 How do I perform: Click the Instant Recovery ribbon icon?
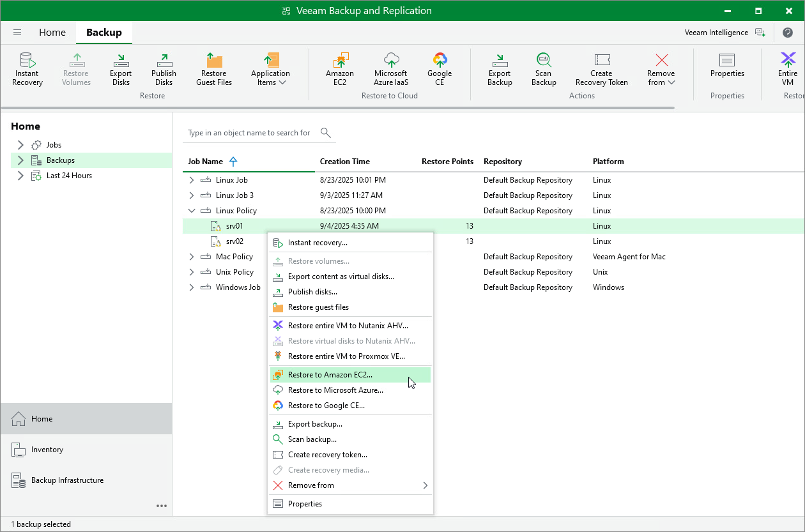point(27,69)
